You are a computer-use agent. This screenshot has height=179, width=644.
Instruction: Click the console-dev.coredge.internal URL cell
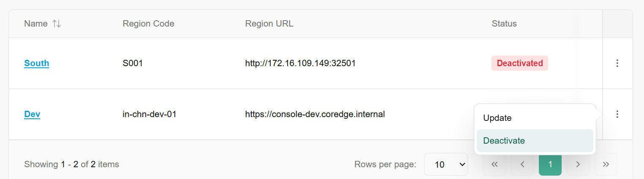tap(315, 114)
